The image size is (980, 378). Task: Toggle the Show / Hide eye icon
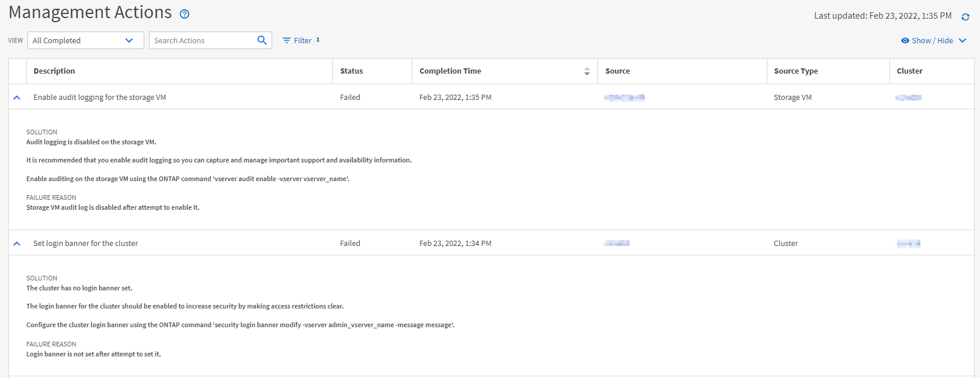[905, 40]
